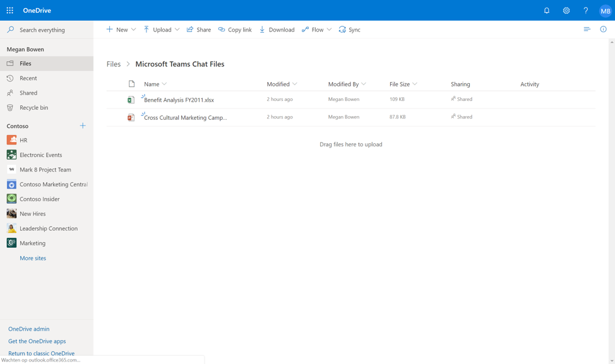Expand the Flow dropdown menu

329,30
